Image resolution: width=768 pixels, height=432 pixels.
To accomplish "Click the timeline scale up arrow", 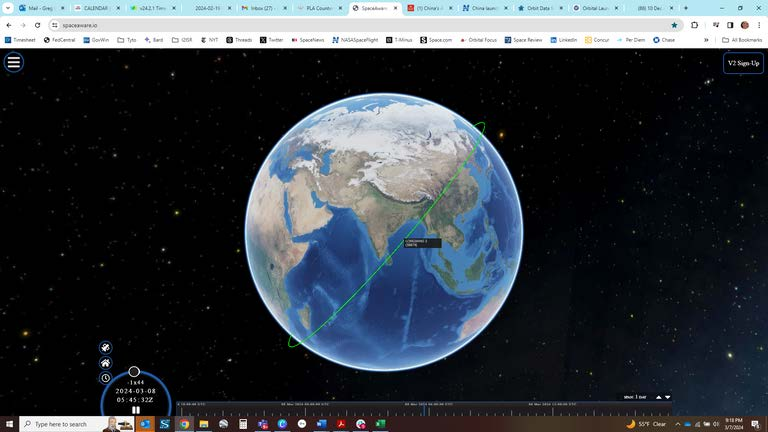I will point(658,397).
